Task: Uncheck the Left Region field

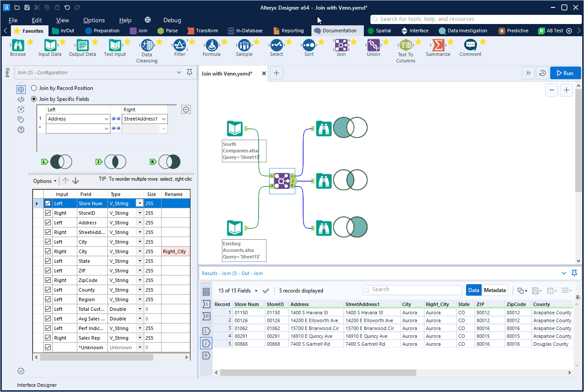Action: tap(47, 299)
